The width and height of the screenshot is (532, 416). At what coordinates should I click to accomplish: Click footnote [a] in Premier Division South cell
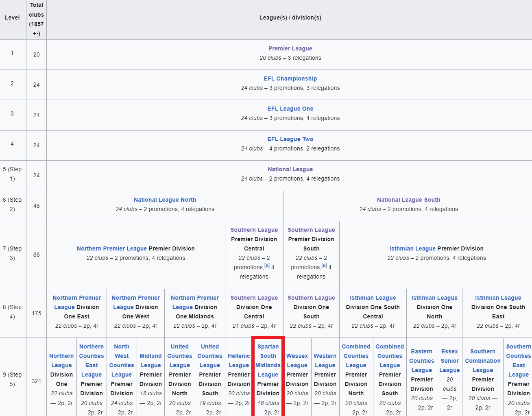tap(324, 265)
